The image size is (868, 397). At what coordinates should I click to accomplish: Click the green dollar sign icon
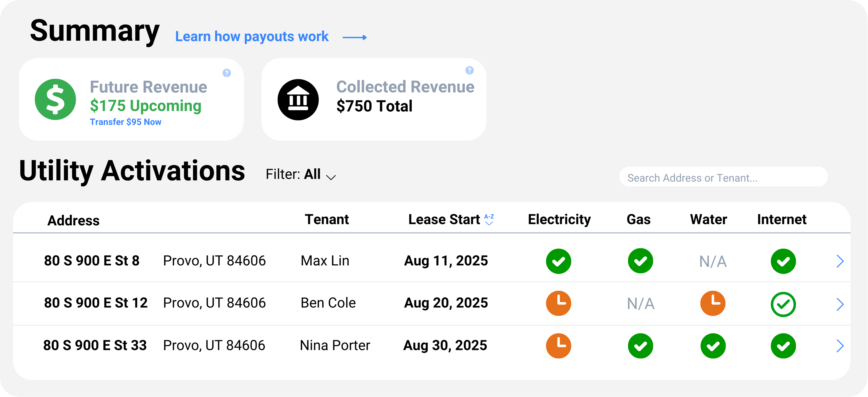[x=55, y=99]
